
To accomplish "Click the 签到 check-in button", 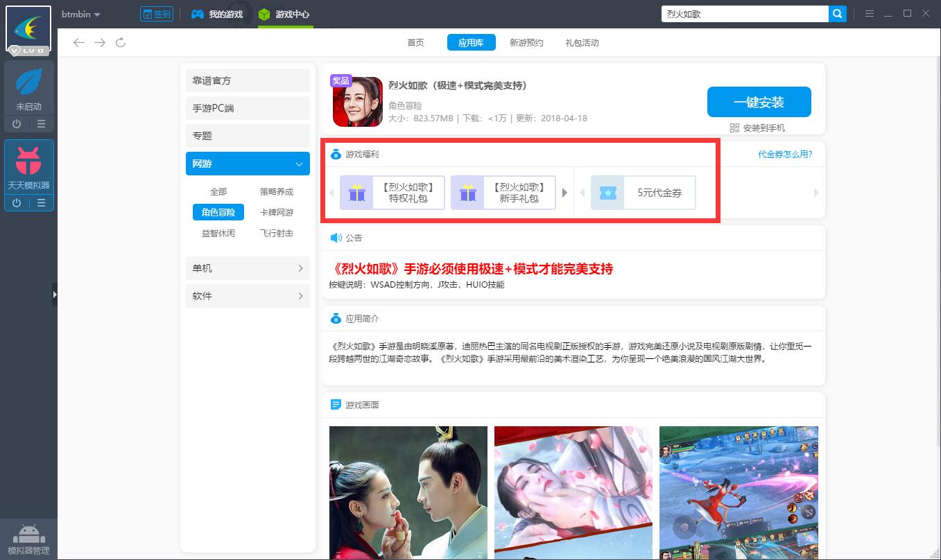I will coord(156,14).
